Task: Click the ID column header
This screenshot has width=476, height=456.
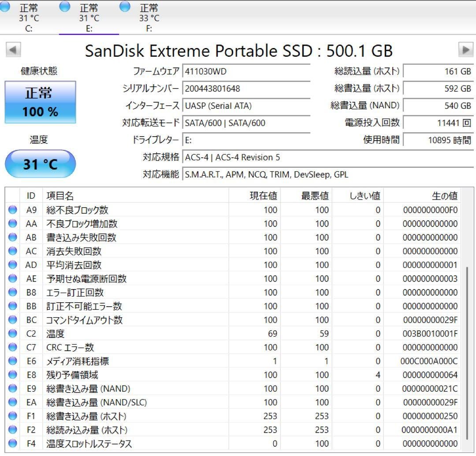Action: 31,196
